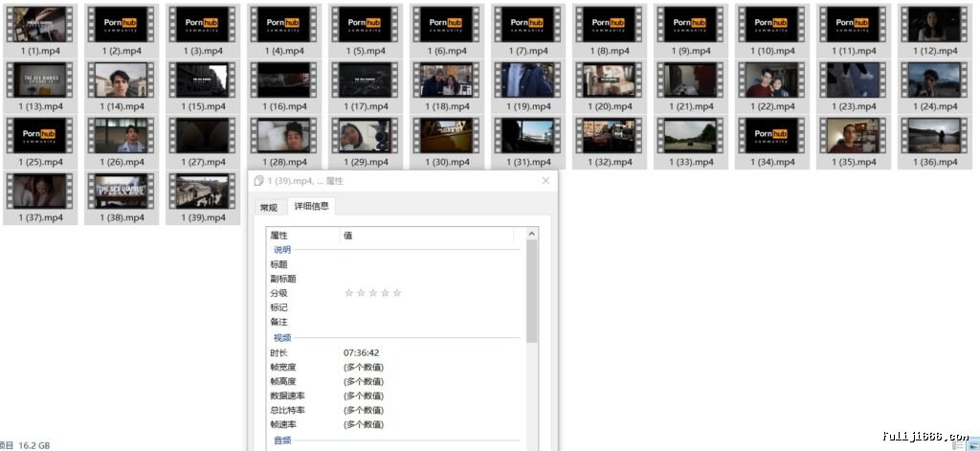Screen dimensions: 980x451
Task: Select the video file 1 (7).mp4
Action: [528, 31]
